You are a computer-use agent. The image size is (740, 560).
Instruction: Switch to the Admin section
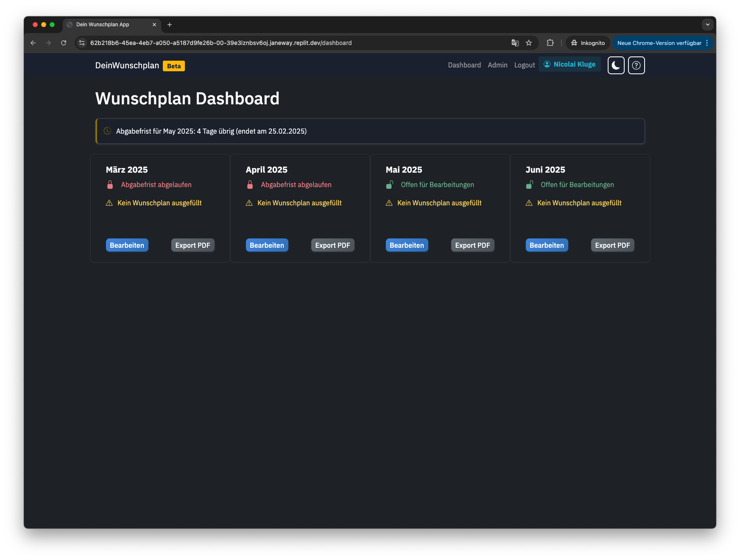[497, 65]
